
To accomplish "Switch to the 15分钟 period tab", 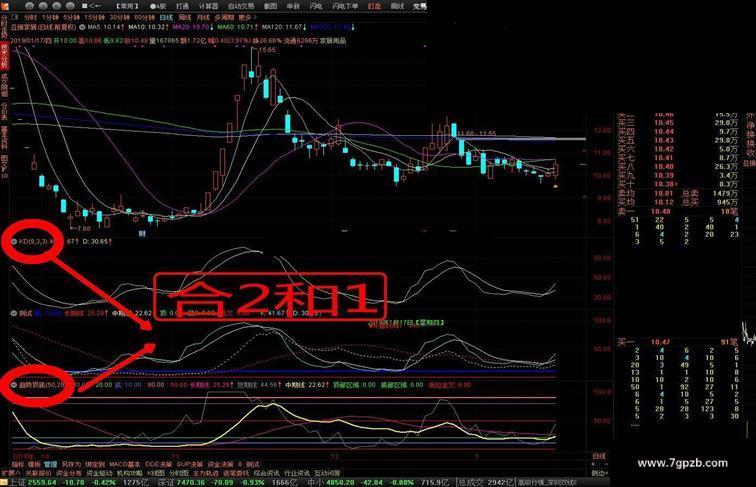I will pyautogui.click(x=94, y=17).
